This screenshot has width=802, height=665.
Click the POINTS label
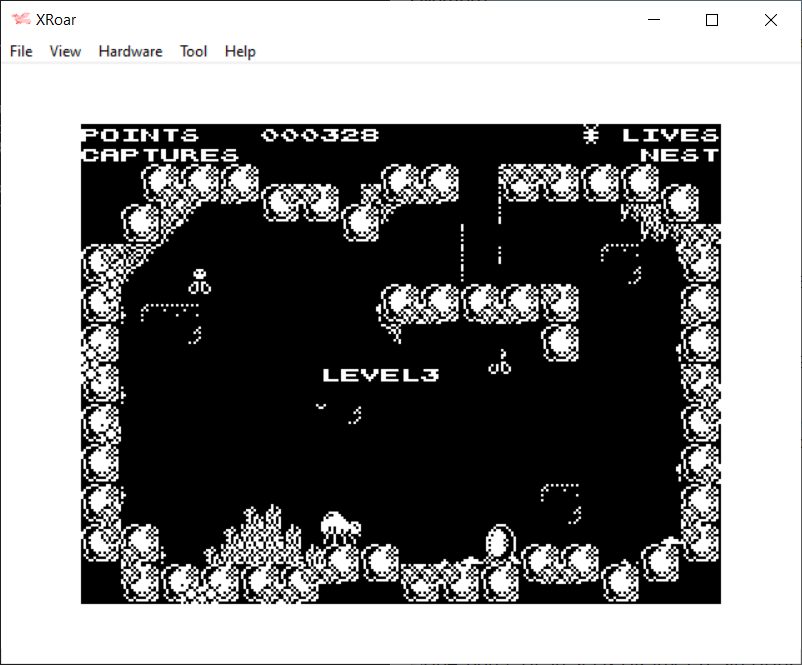(140, 135)
